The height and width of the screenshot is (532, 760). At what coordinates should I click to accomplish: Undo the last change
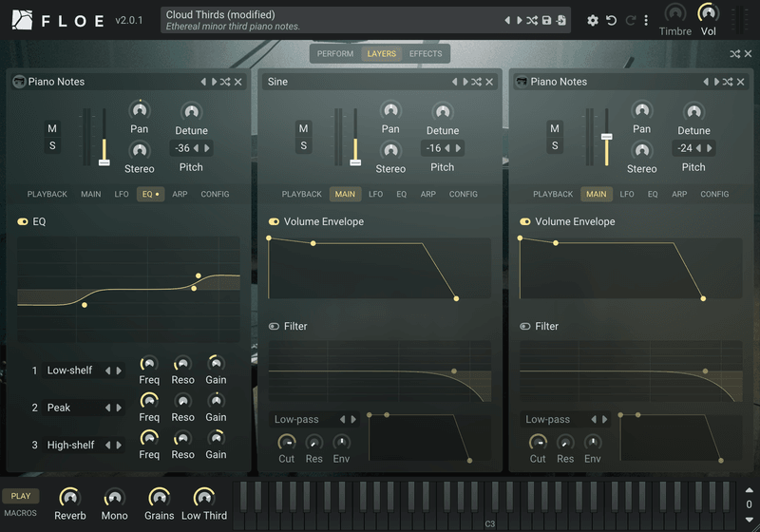(x=612, y=20)
